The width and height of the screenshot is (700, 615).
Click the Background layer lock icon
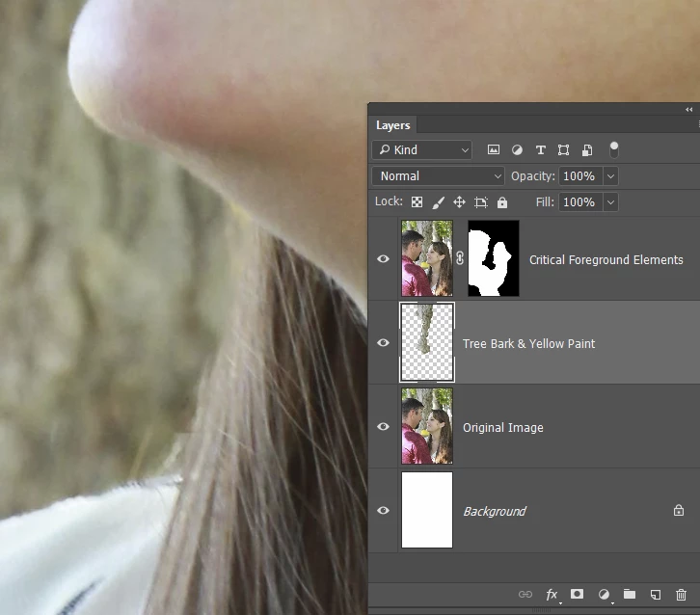point(679,510)
